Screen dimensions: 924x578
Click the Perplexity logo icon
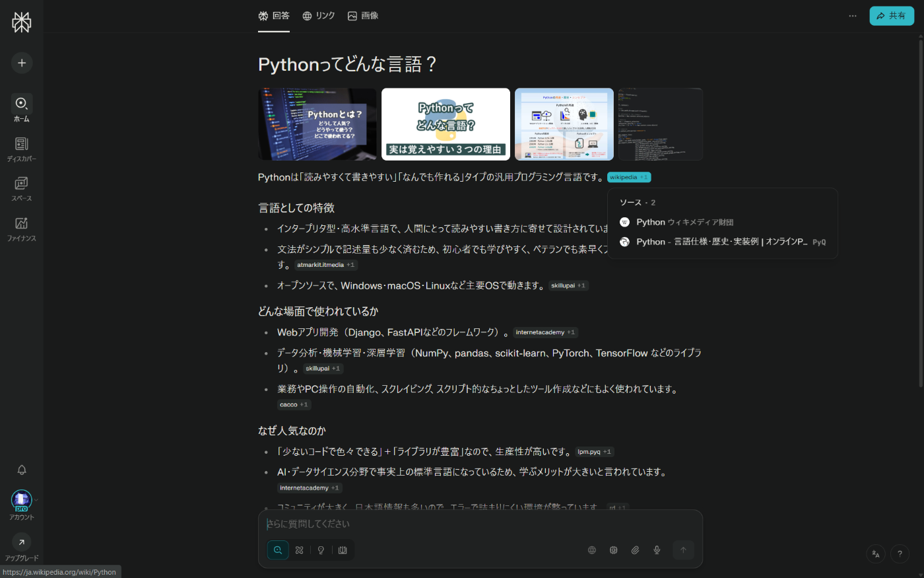click(22, 22)
